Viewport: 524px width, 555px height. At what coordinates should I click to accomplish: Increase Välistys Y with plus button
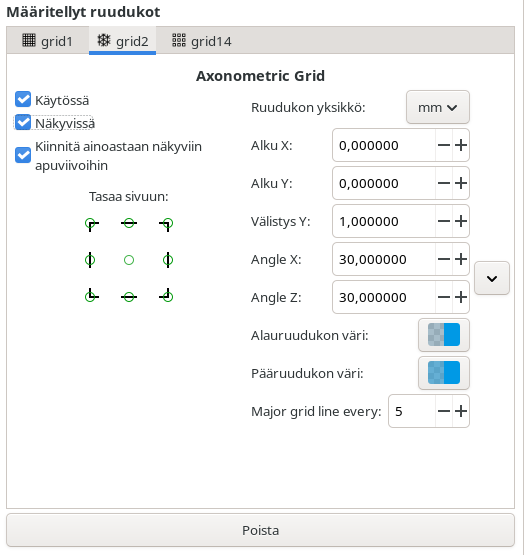461,221
